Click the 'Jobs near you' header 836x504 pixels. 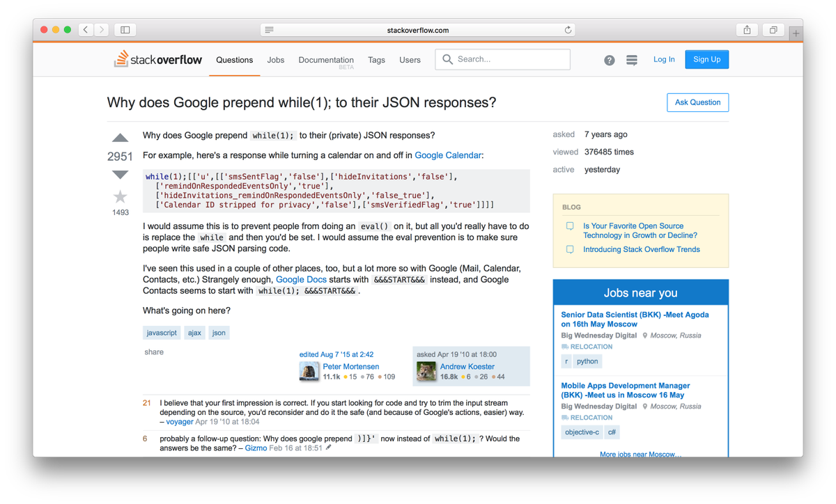click(x=641, y=293)
